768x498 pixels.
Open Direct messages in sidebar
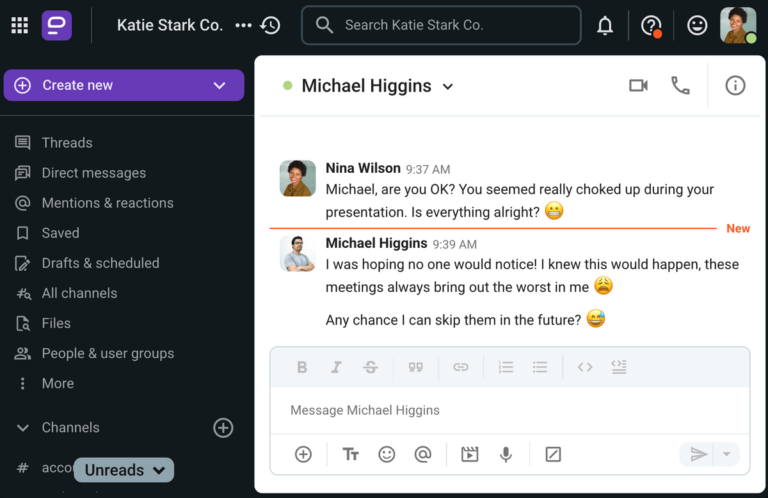(93, 173)
